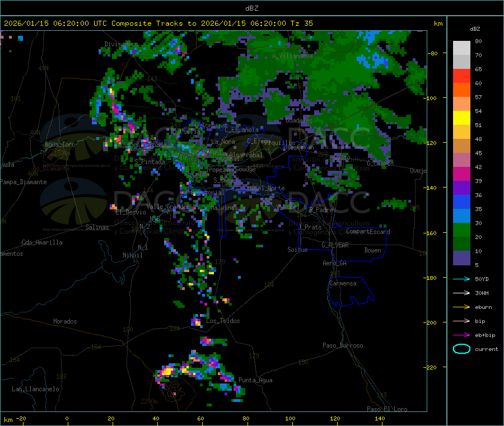
Task: Click the '100' tick on horizontal axis
Action: coord(290,418)
